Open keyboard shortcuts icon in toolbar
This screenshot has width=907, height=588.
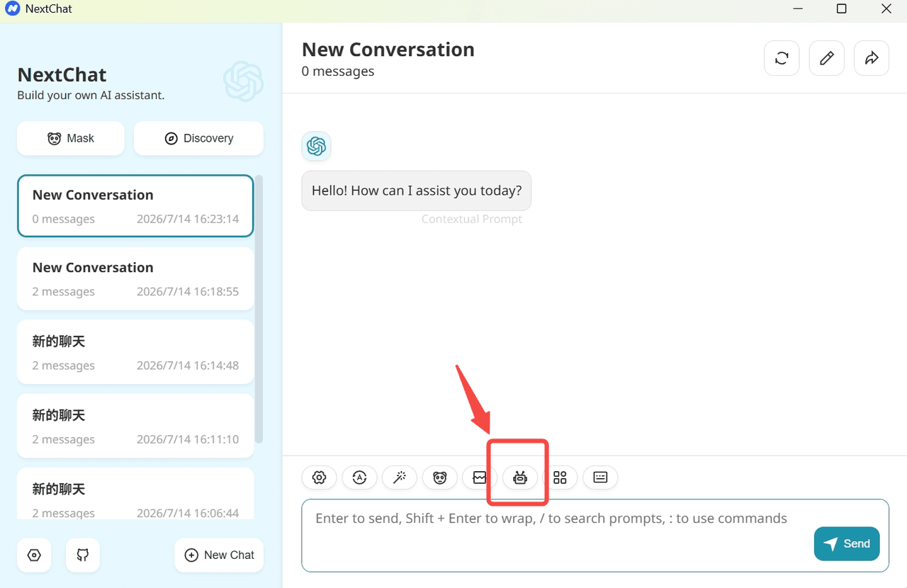[600, 477]
